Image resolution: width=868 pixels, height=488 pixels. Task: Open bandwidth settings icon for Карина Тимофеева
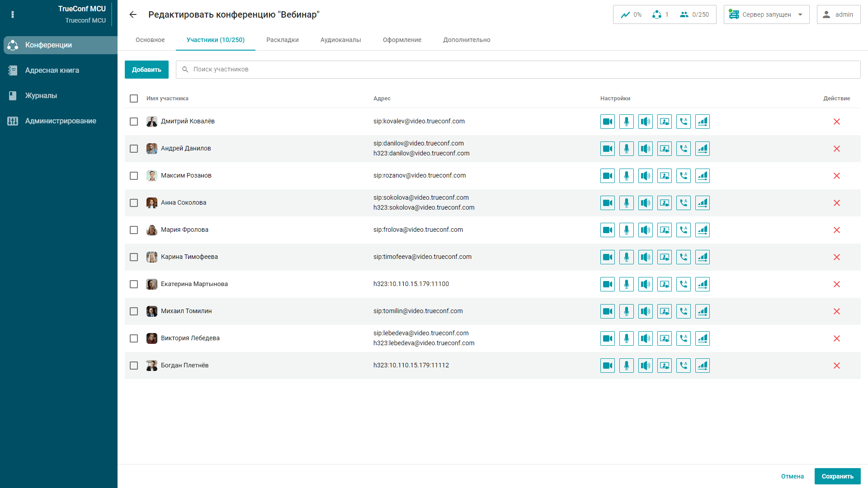point(703,257)
